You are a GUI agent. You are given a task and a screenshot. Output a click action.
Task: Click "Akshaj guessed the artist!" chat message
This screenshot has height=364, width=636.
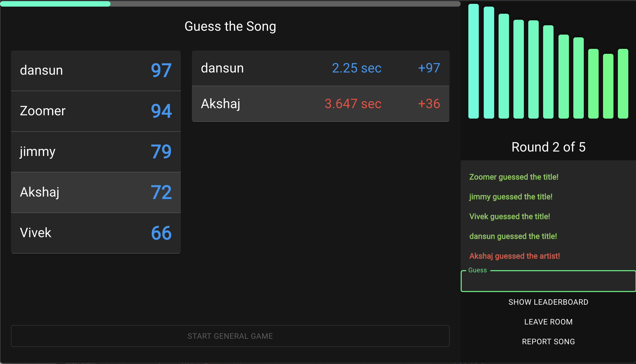[514, 256]
